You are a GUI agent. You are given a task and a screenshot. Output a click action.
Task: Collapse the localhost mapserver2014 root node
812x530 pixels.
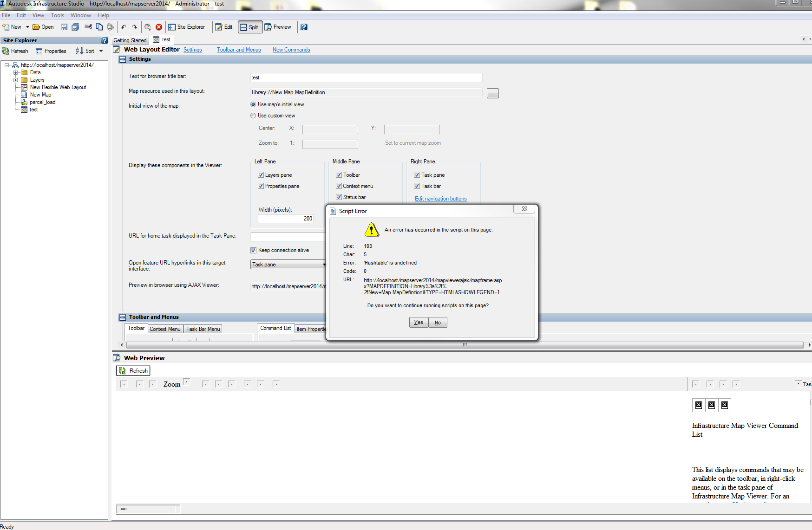pyautogui.click(x=7, y=65)
